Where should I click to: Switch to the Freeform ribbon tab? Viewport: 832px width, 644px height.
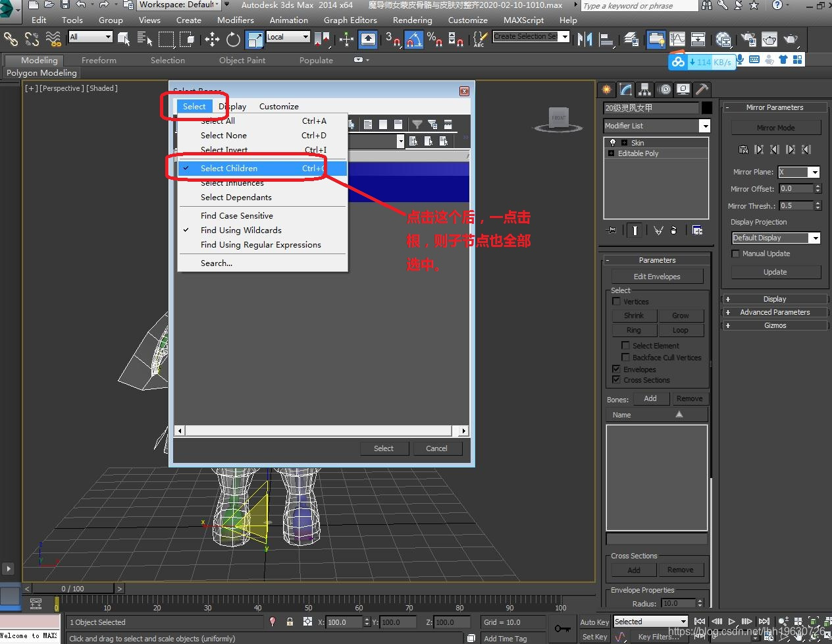point(99,61)
